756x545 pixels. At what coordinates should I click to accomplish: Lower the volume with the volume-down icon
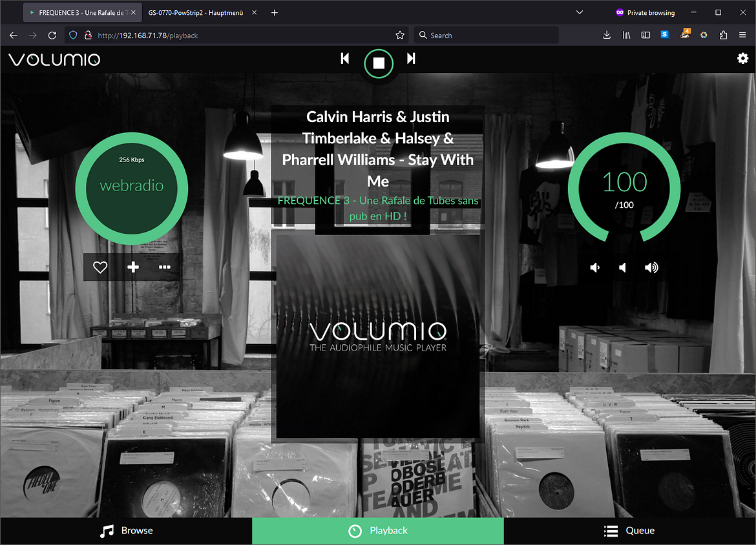(x=595, y=267)
